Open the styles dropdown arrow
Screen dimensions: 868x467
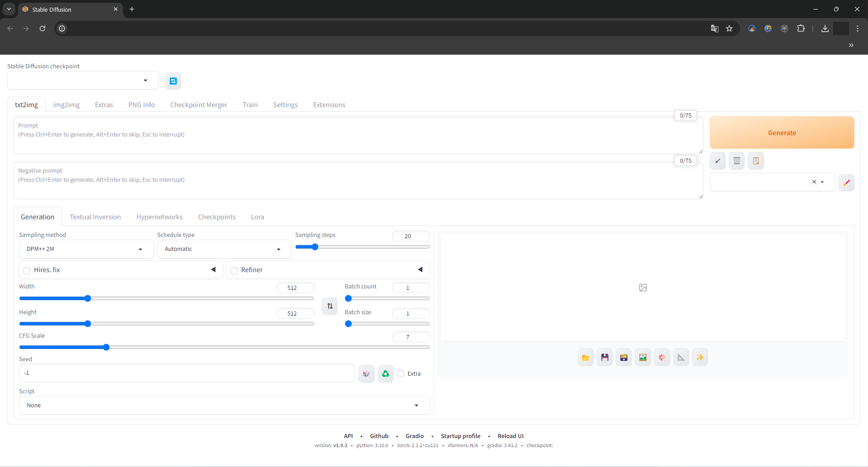(822, 182)
